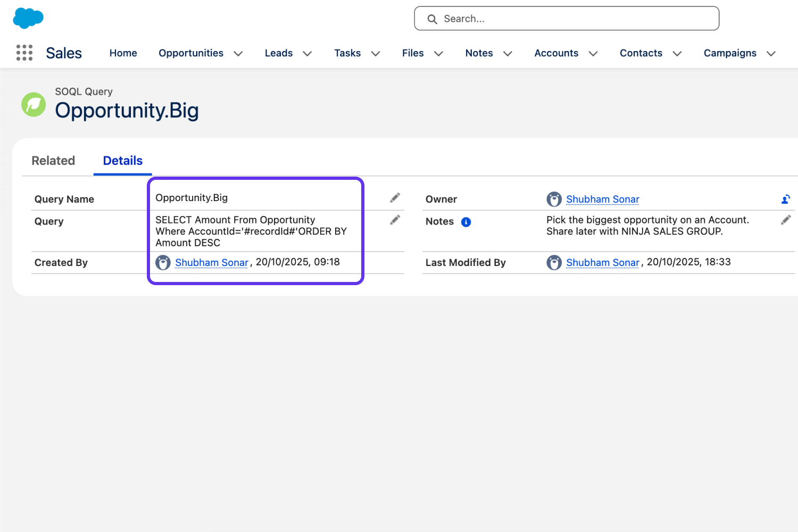
Task: Click avatar icon beside Owner name
Action: click(x=554, y=199)
